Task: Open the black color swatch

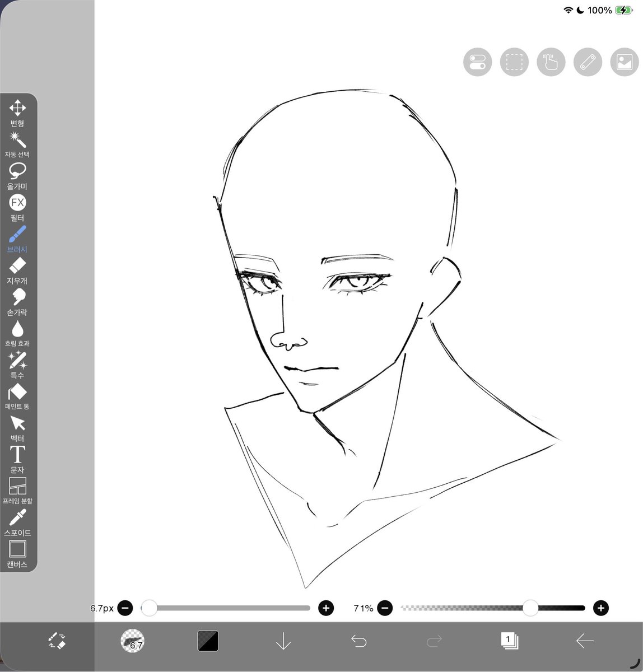Action: (208, 641)
